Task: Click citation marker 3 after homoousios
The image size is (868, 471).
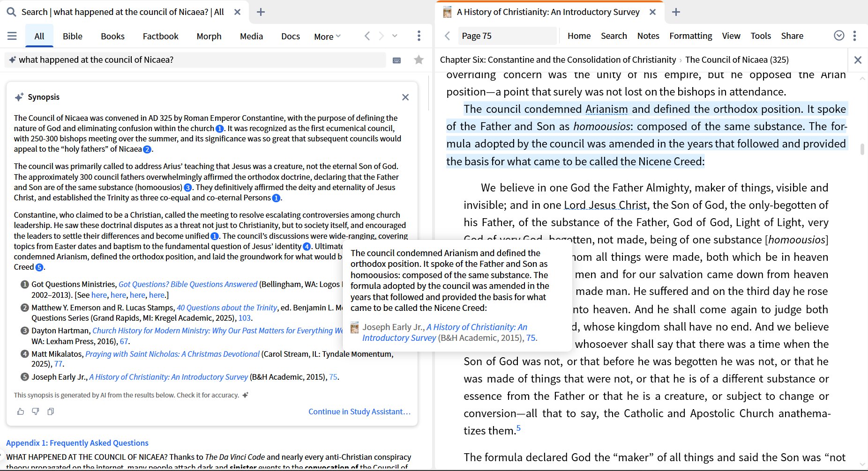Action: [188, 188]
